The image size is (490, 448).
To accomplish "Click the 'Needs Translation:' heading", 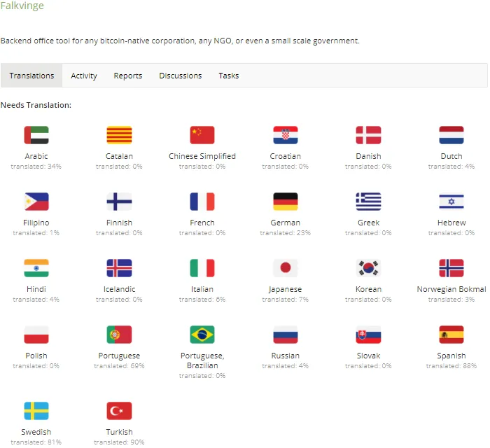I will [x=36, y=105].
